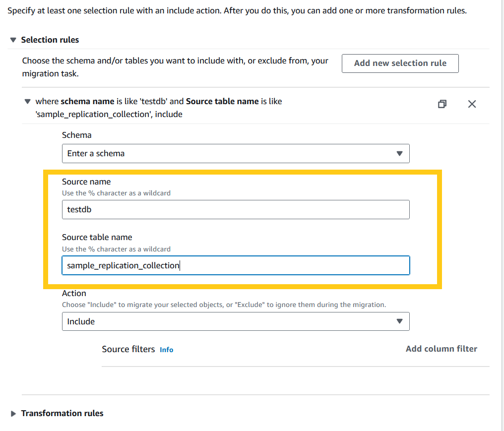The width and height of the screenshot is (504, 431).
Task: Click the Source table name input field
Action: click(x=236, y=265)
